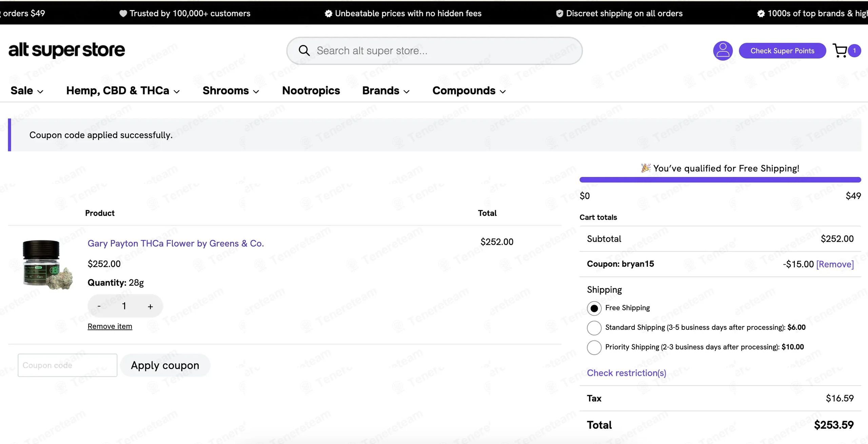
Task: Click the Apply coupon button
Action: coord(165,365)
